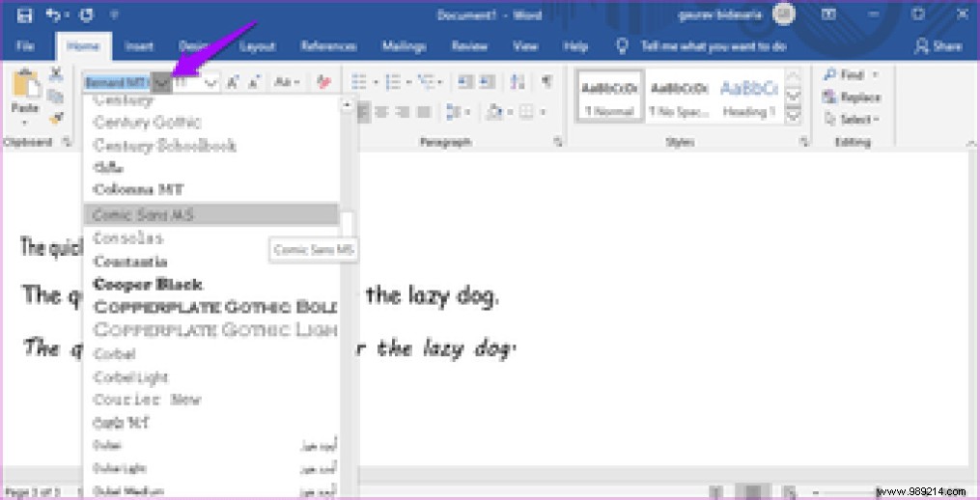Increase font size with grow-font icon
Screen dimensions: 980x500
pos(233,82)
